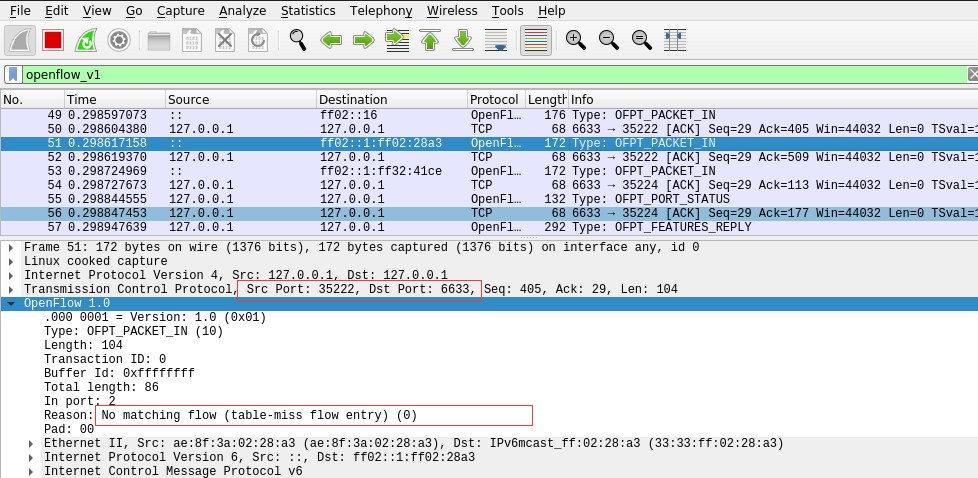The height and width of the screenshot is (478, 978).
Task: Open a capture file (folder icon)
Action: [158, 41]
